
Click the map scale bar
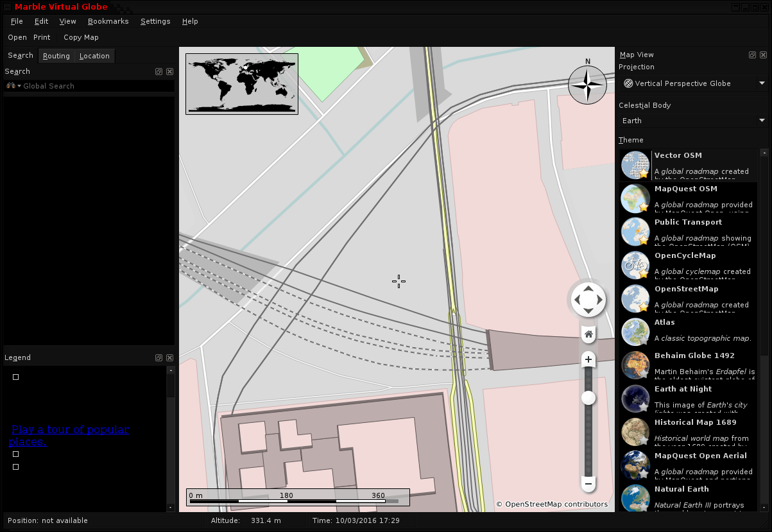298,497
